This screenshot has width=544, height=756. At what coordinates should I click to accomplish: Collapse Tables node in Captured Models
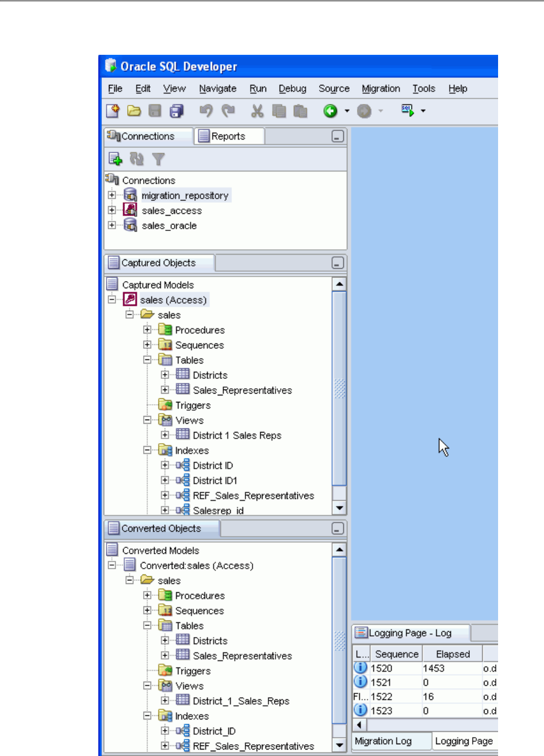tap(147, 360)
